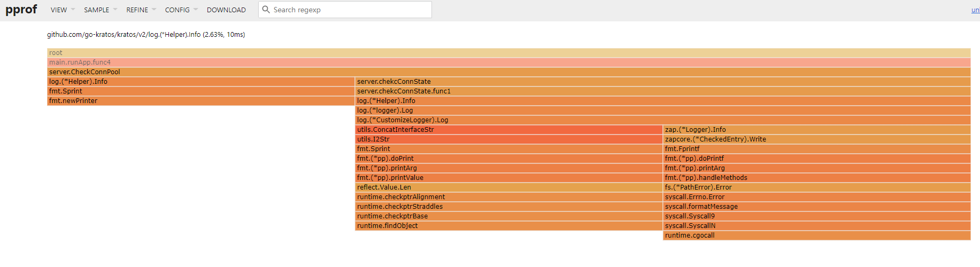This screenshot has width=980, height=267.
Task: Select the server.CheckConnPool frame
Action: (508, 72)
